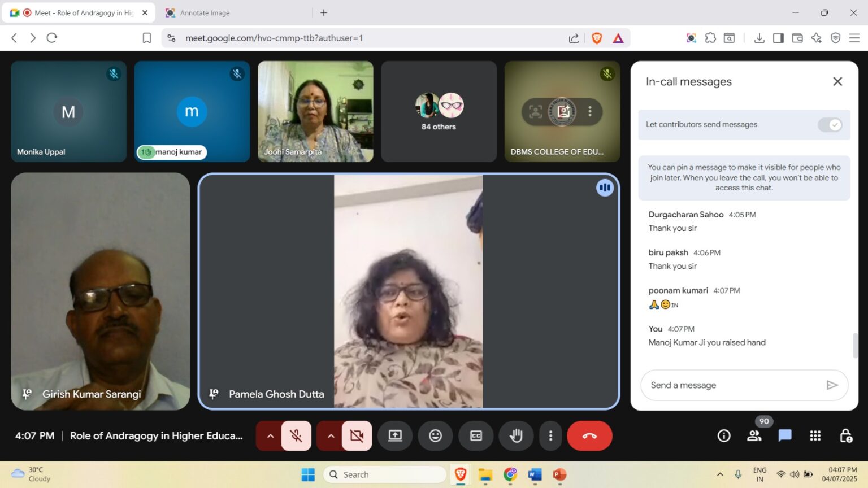This screenshot has height=488, width=868.
Task: Show the people list with 90 badge
Action: (754, 435)
